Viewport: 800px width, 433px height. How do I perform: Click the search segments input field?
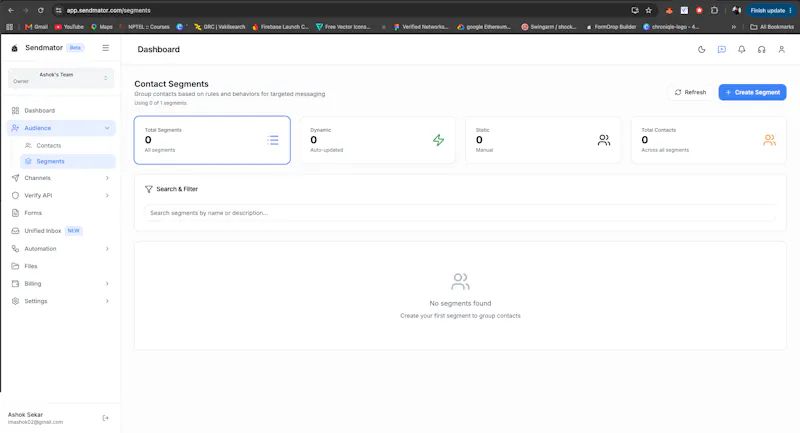460,213
